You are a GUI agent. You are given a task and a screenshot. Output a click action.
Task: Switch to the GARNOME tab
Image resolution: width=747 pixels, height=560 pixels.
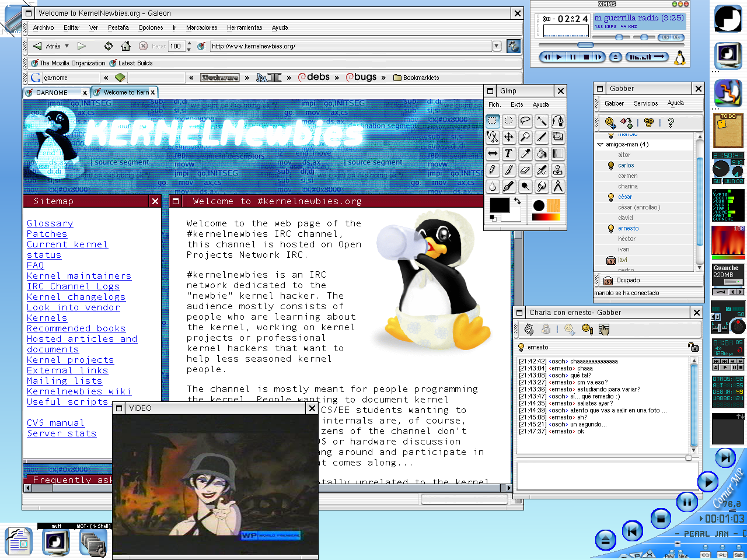coord(56,93)
